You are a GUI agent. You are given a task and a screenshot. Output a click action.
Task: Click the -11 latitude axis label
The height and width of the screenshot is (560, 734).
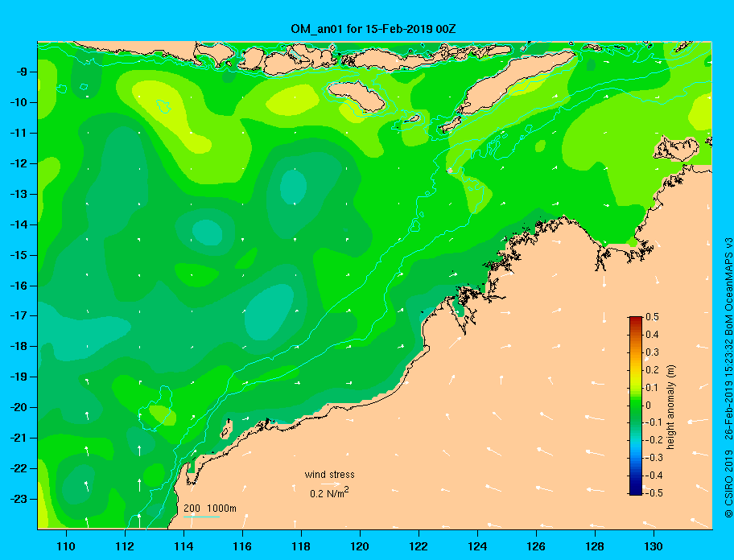19,133
